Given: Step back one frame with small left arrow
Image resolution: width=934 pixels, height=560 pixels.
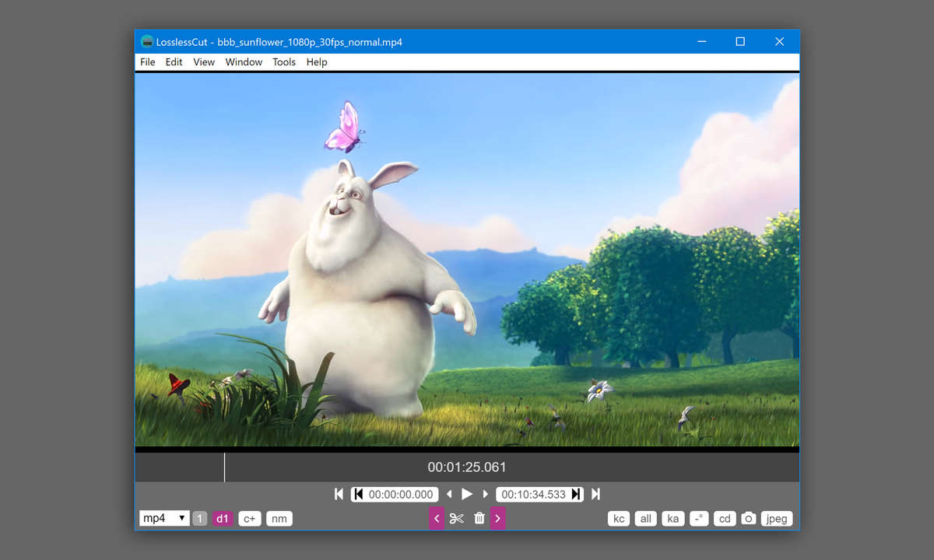Looking at the screenshot, I should coord(449,494).
